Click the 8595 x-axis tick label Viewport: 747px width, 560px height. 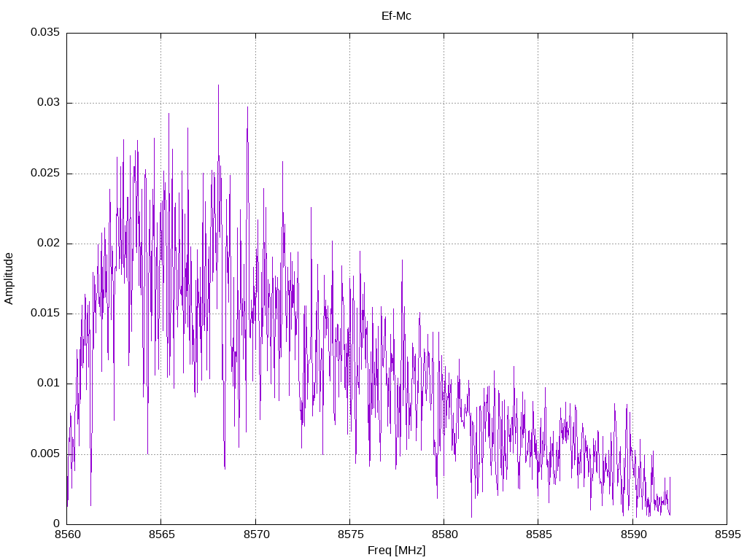point(727,534)
